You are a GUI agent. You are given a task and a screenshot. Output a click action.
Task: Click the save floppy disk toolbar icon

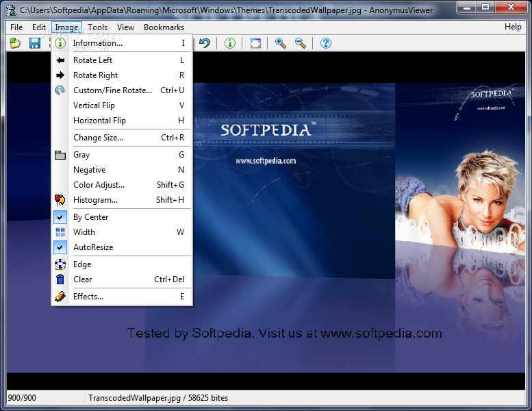pos(35,43)
